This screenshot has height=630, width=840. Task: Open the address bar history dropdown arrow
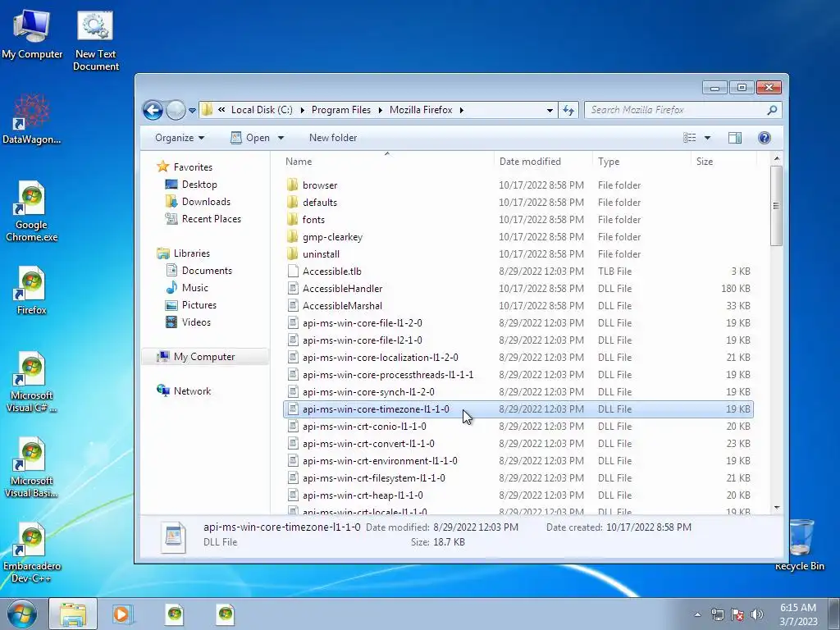pyautogui.click(x=550, y=111)
